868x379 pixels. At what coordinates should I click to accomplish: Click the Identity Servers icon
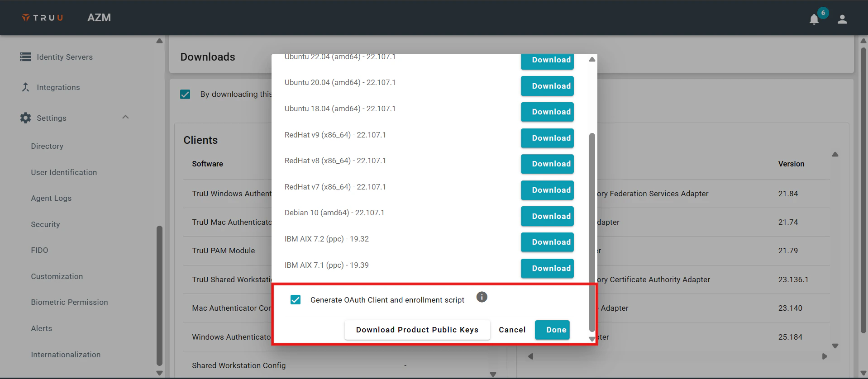pyautogui.click(x=25, y=57)
